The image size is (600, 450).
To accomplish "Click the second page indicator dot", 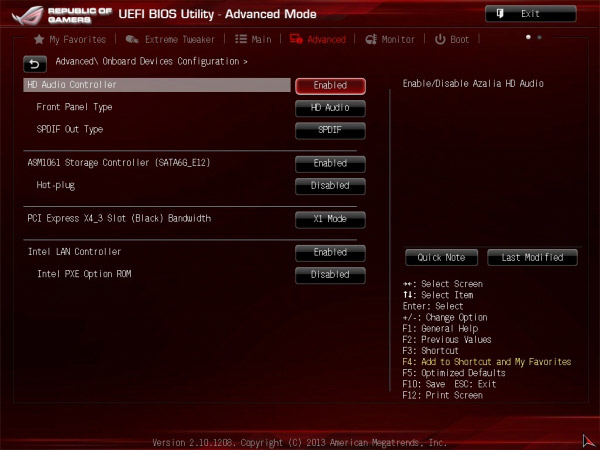I will (539, 37).
